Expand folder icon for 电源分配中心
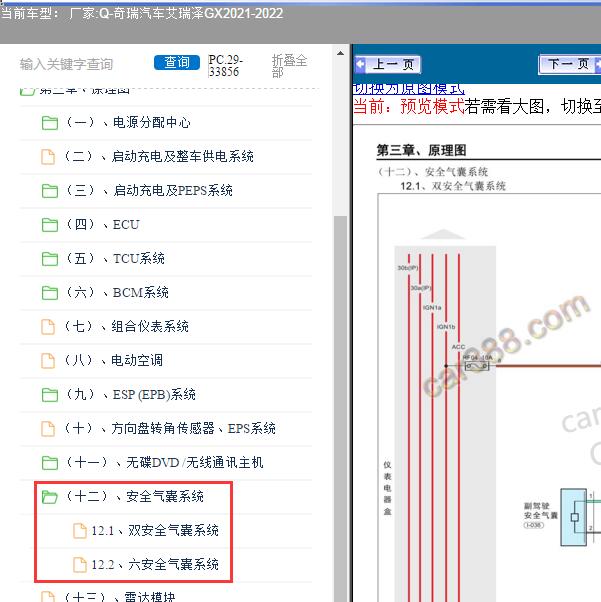This screenshot has width=601, height=602. click(x=50, y=123)
